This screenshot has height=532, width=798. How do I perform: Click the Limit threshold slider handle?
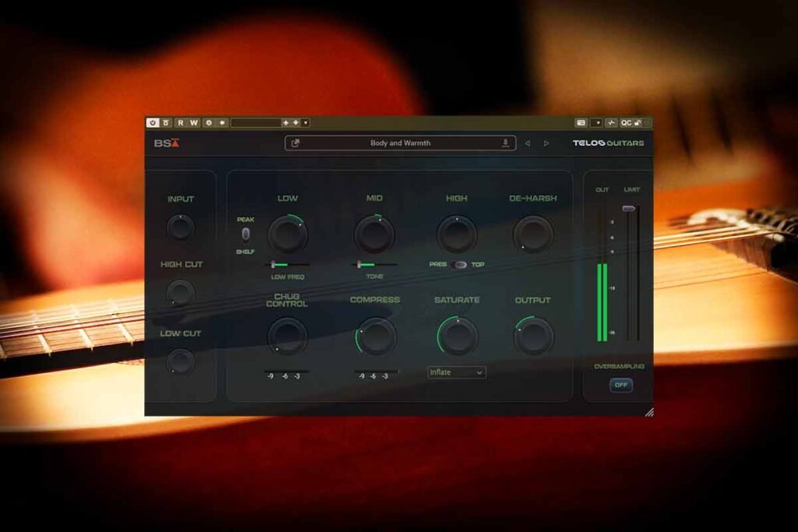[x=629, y=209]
